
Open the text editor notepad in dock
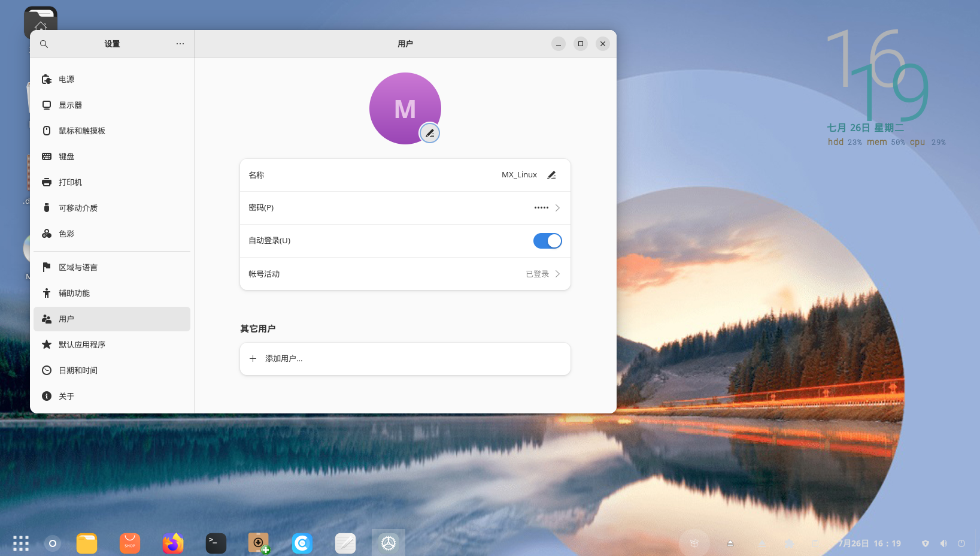pos(345,543)
